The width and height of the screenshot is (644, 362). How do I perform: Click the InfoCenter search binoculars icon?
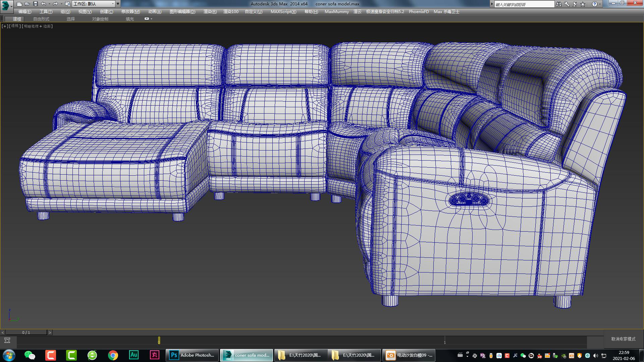point(559,4)
